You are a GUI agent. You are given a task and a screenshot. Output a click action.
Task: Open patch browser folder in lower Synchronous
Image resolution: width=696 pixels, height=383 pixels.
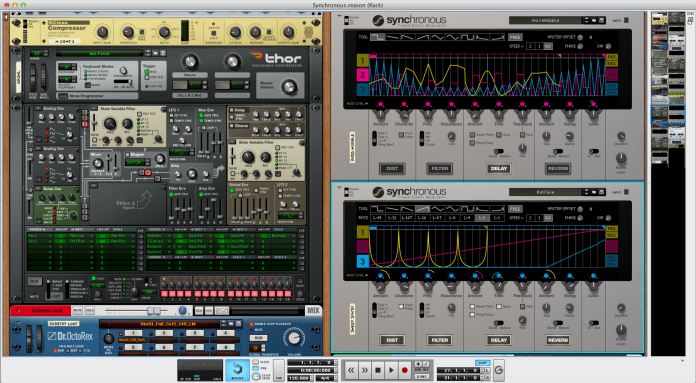[x=594, y=192]
